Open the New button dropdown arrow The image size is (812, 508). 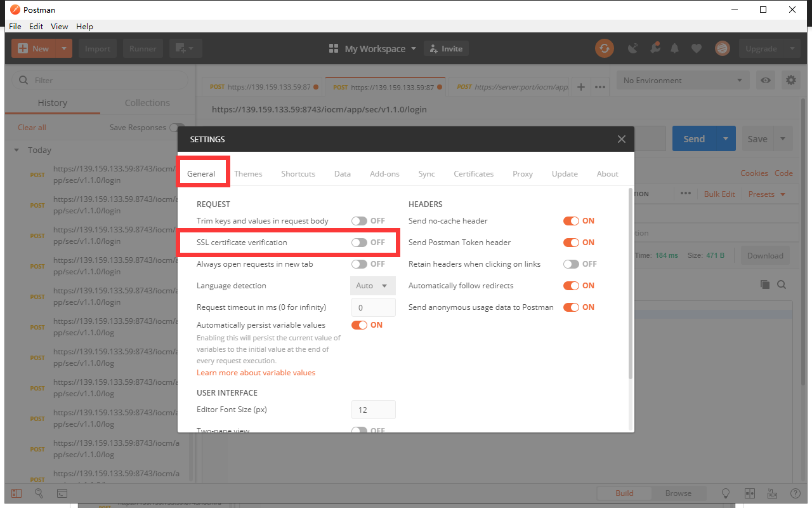point(64,48)
